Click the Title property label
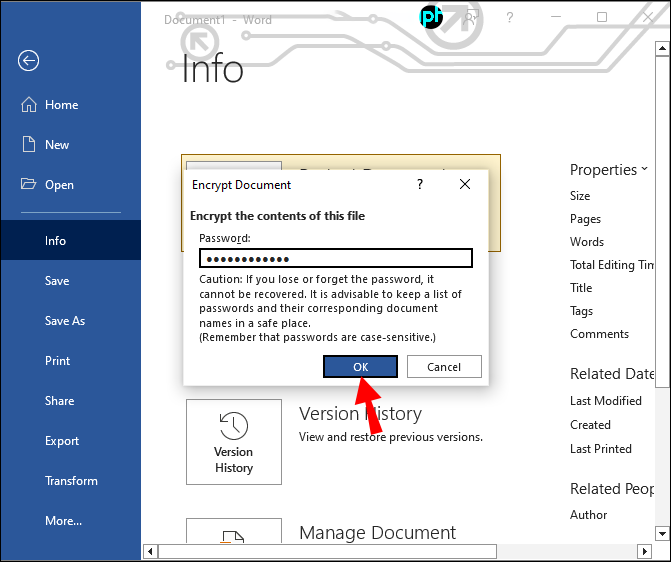This screenshot has height=562, width=671. [x=581, y=288]
